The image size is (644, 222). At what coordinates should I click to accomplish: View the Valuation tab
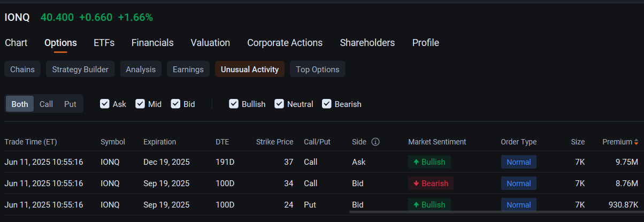click(210, 43)
